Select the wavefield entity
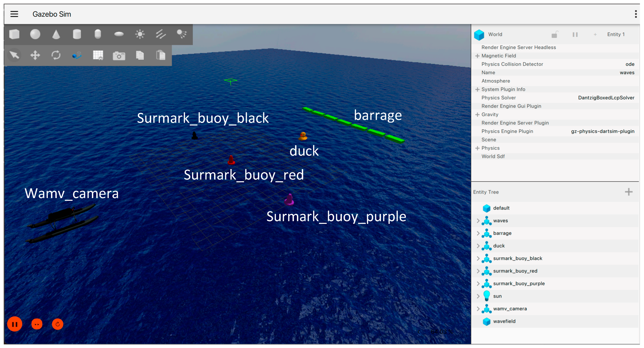This screenshot has width=644, height=348. point(504,321)
